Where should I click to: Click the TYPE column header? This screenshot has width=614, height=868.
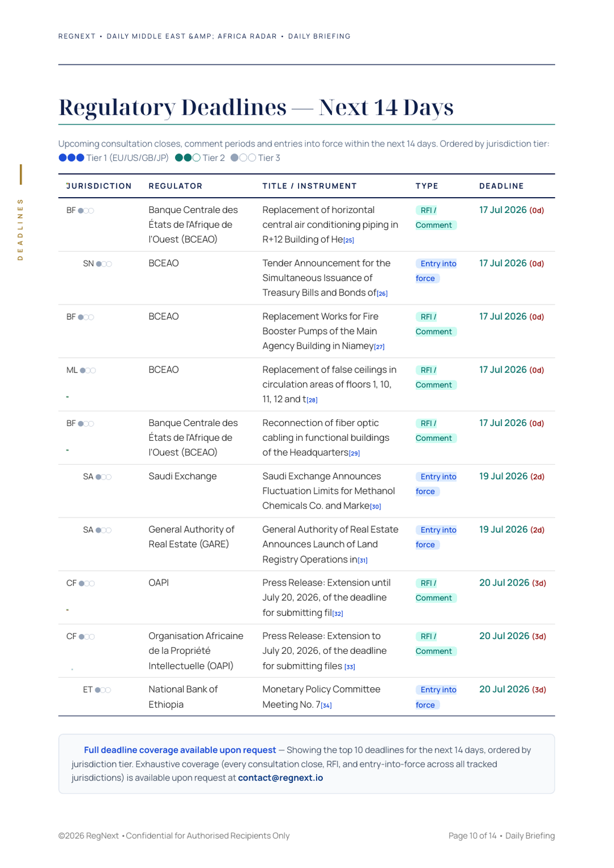[426, 186]
